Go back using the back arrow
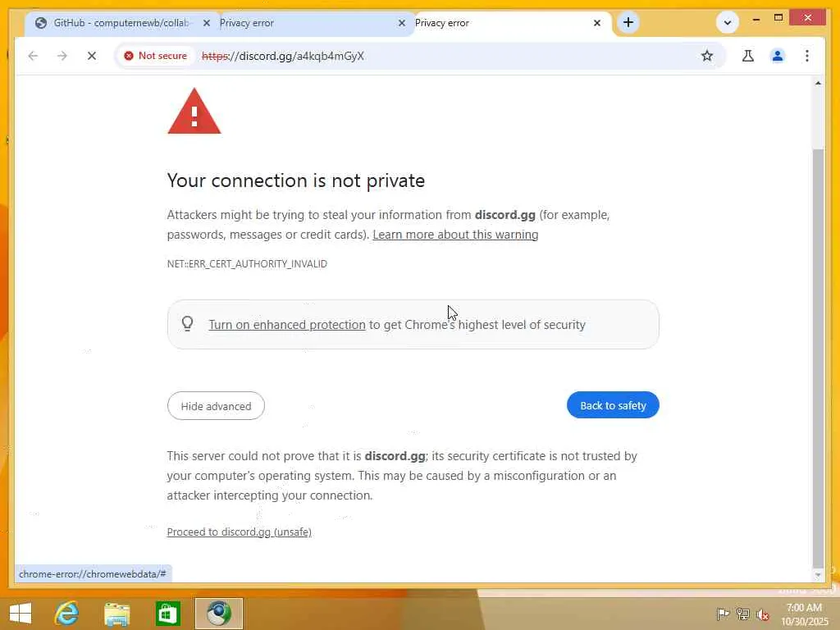Screen dimensions: 840x630 [33, 56]
